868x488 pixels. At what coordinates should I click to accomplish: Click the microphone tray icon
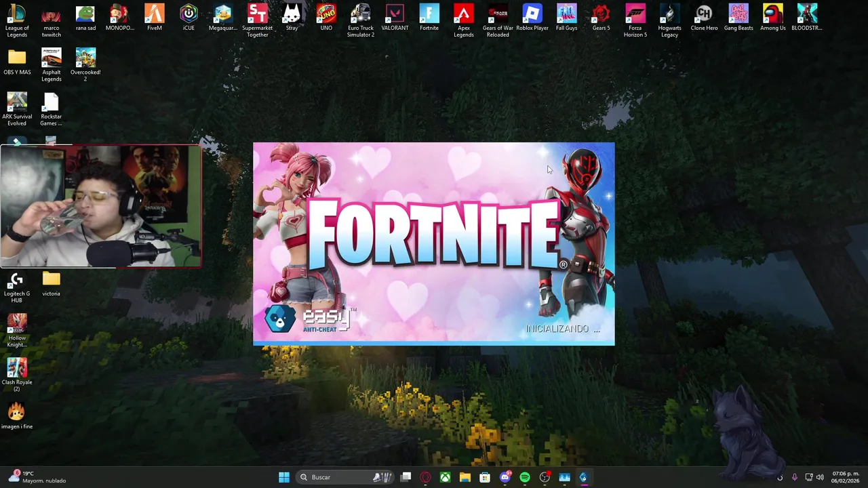click(795, 477)
